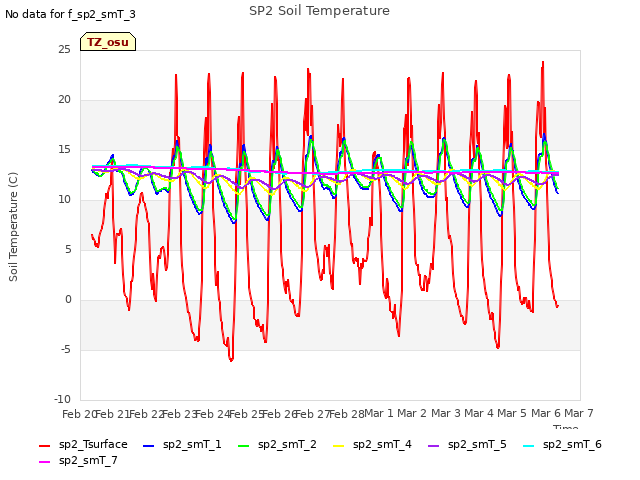Click the TZ_osu annotation label
Screen dimensions: 640x480
tap(108, 42)
